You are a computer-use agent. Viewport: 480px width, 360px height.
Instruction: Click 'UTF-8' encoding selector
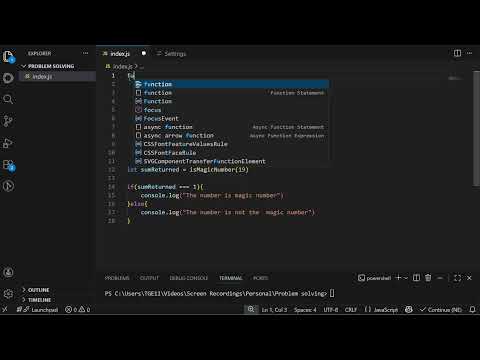(x=331, y=310)
